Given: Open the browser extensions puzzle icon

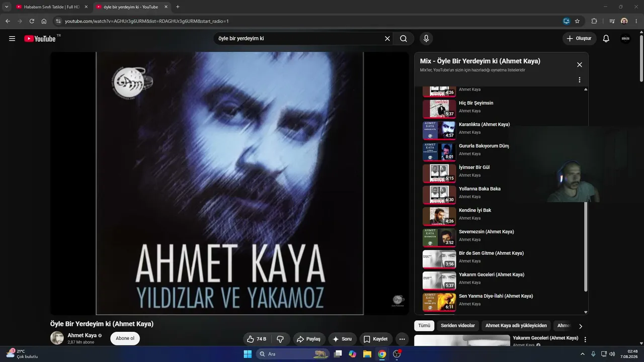Looking at the screenshot, I should coord(594,21).
